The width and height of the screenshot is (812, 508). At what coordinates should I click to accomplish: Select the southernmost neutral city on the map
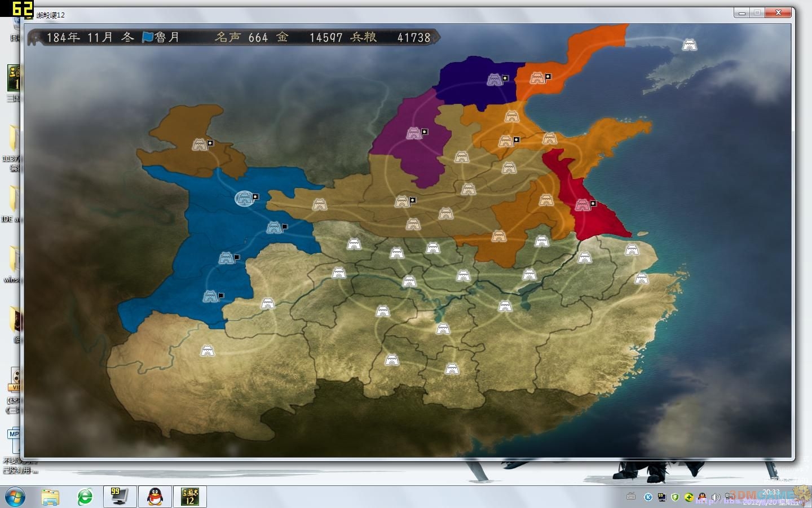pyautogui.click(x=452, y=369)
